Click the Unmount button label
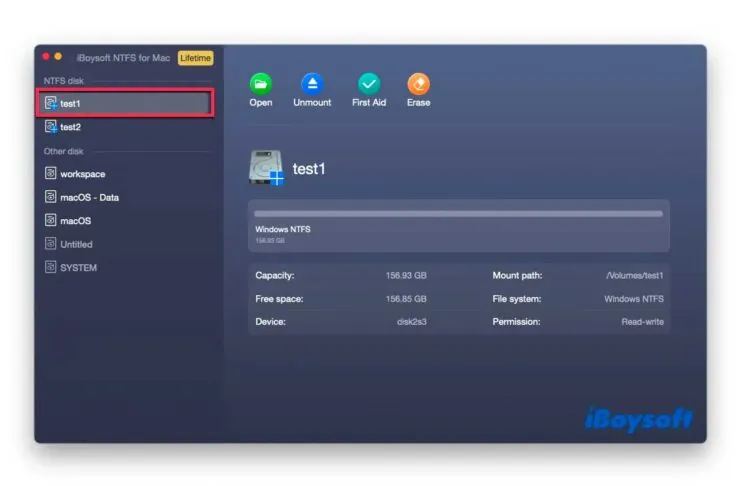This screenshot has width=741, height=486. [312, 103]
